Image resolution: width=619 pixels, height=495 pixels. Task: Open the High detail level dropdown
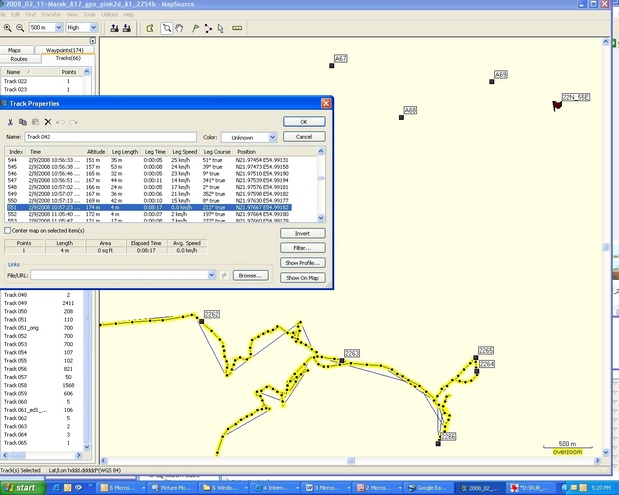pyautogui.click(x=94, y=28)
